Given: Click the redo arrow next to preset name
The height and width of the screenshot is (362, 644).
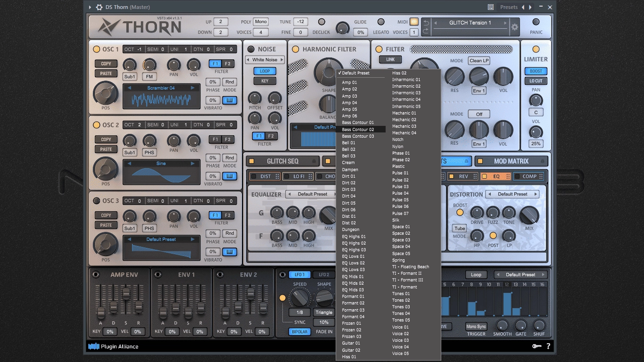Looking at the screenshot, I should tap(426, 31).
